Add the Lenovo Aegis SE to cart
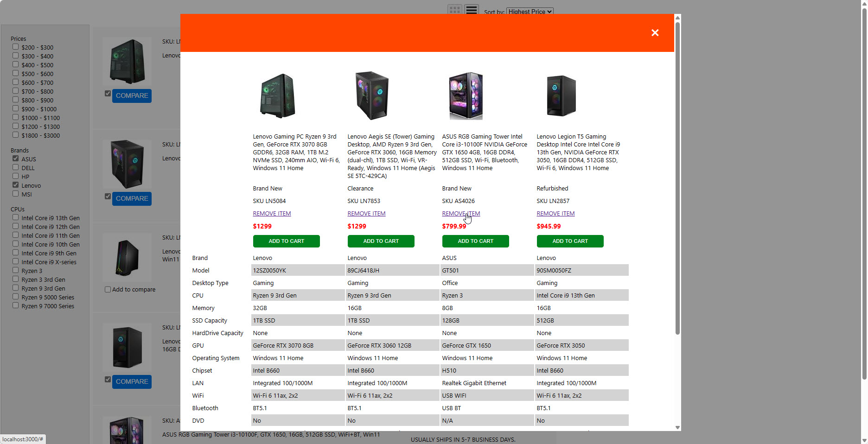Image resolution: width=868 pixels, height=444 pixels. coord(381,241)
